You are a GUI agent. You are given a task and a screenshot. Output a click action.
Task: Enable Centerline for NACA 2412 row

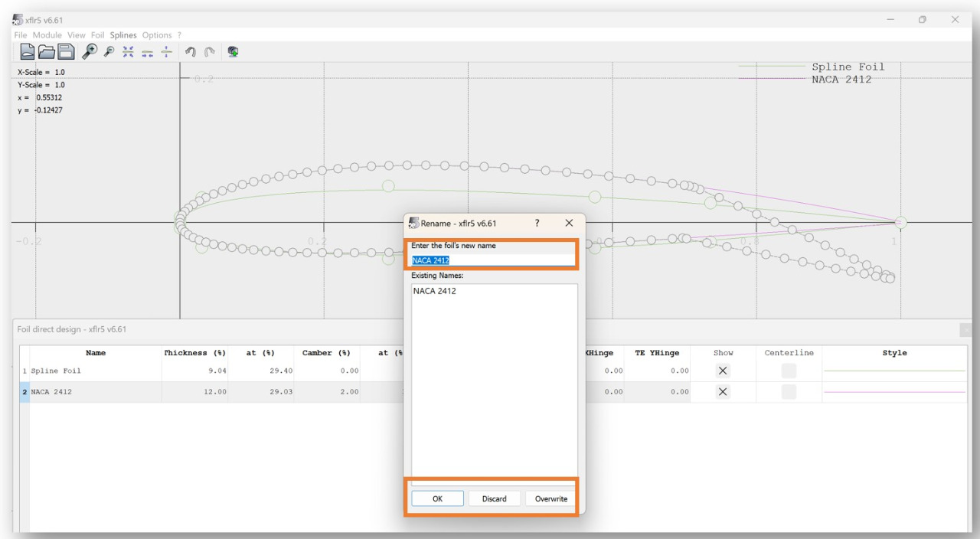tap(789, 392)
